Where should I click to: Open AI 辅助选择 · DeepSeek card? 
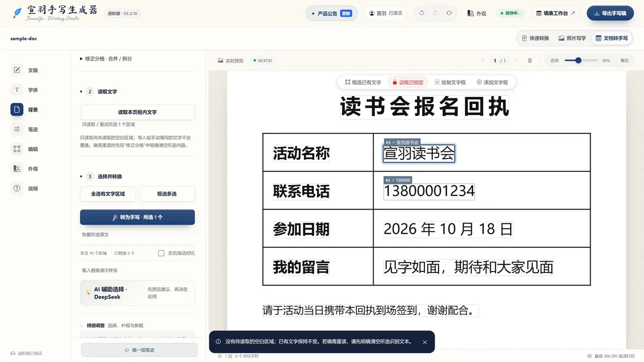pos(137,293)
